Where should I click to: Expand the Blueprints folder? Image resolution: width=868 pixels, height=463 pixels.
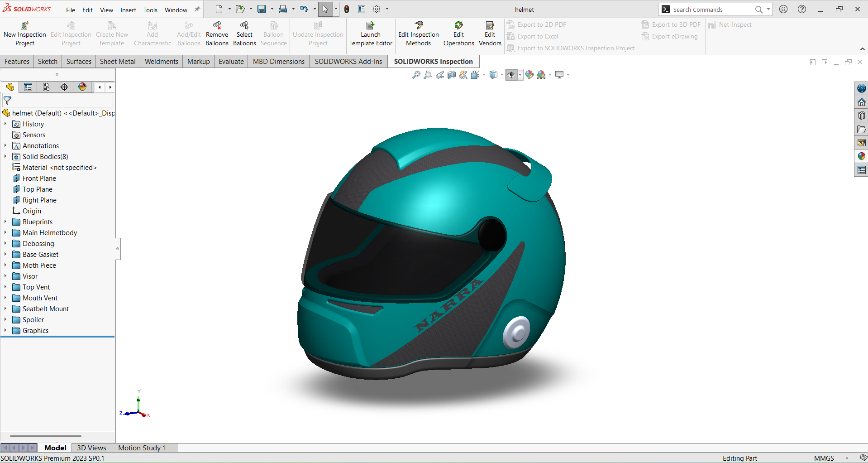pos(5,222)
